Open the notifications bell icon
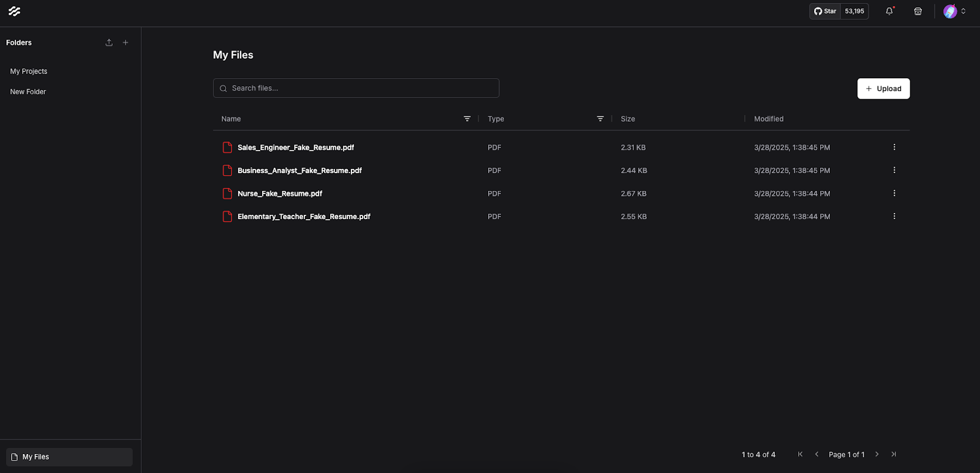Screen dimensions: 980x473 point(889,11)
